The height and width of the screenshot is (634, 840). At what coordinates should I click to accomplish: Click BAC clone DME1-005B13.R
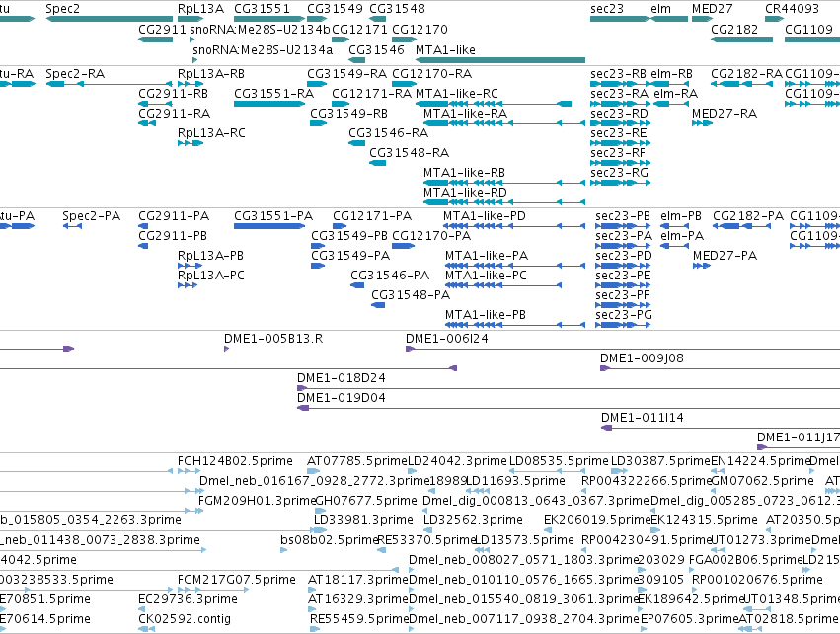[x=227, y=349]
